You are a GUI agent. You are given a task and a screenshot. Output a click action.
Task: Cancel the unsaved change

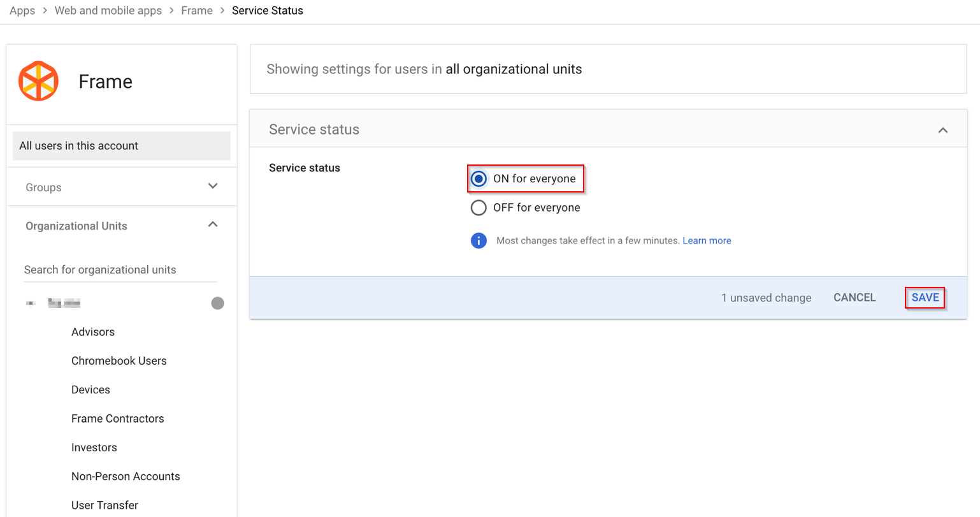(x=854, y=298)
